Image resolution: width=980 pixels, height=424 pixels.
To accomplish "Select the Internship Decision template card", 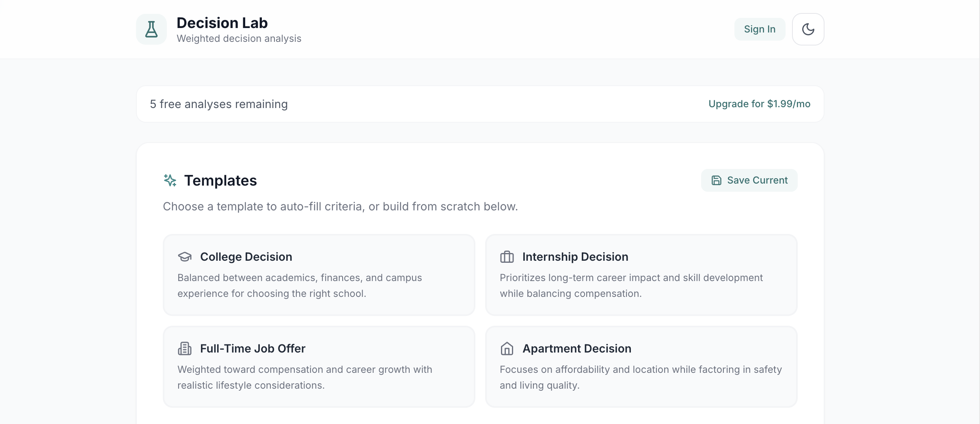I will [x=641, y=275].
